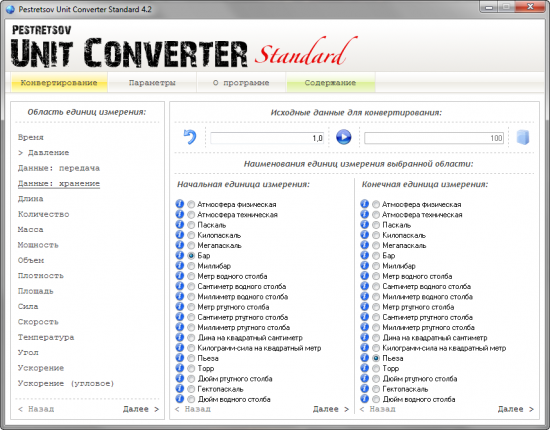Open info icon for source Торр
Image resolution: width=550 pixels, height=430 pixels.
point(180,368)
